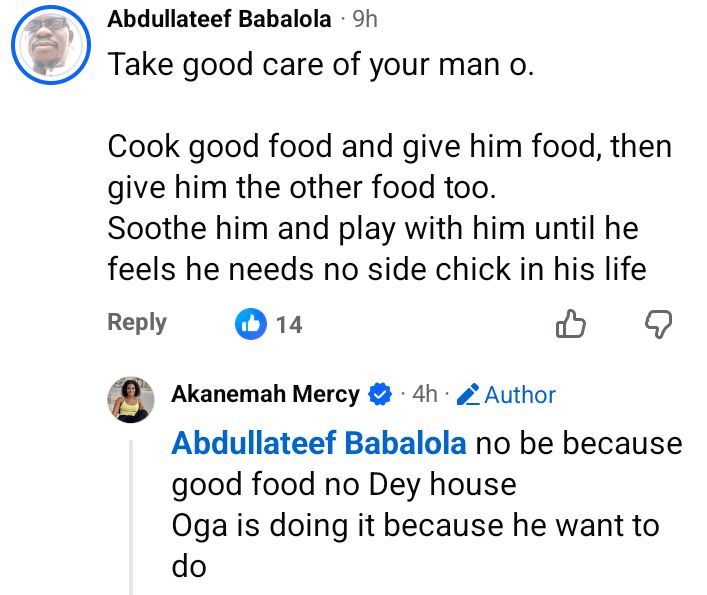Click the "Oga is doing it" reply text
The height and width of the screenshot is (595, 707).
pos(415,527)
